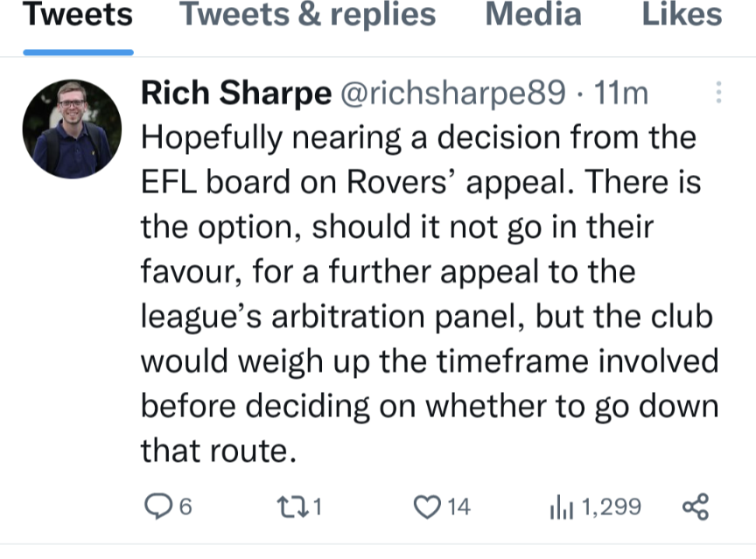Like the tweet with heart icon

pyautogui.click(x=427, y=507)
